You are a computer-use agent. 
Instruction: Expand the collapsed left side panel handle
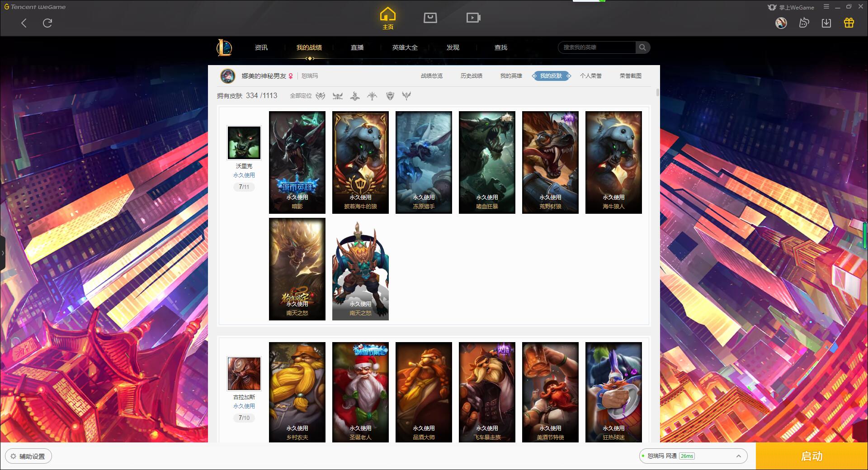tap(3, 253)
